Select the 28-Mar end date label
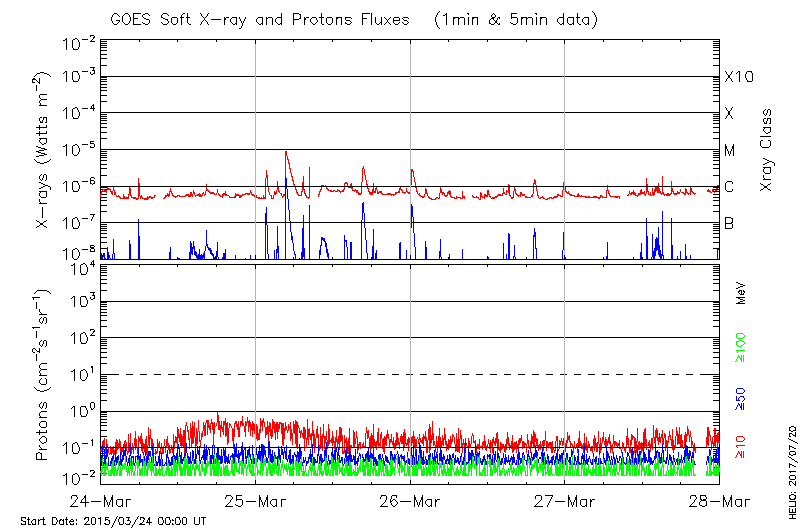Viewport: 800px width, 530px height. coord(718,500)
